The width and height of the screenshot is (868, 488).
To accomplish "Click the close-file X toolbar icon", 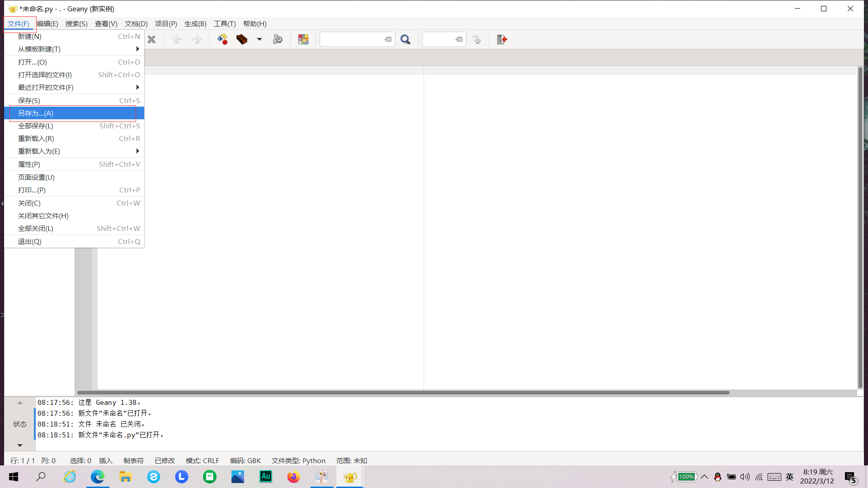I will 151,39.
